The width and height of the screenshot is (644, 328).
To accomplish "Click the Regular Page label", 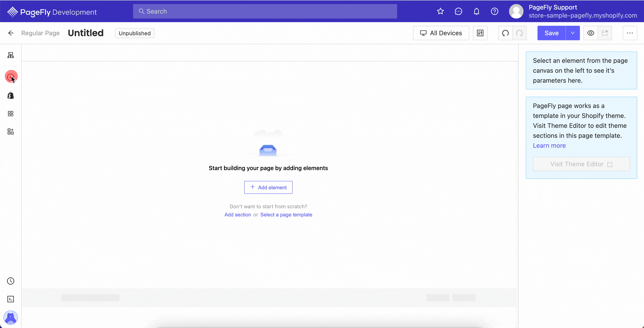I will point(40,33).
